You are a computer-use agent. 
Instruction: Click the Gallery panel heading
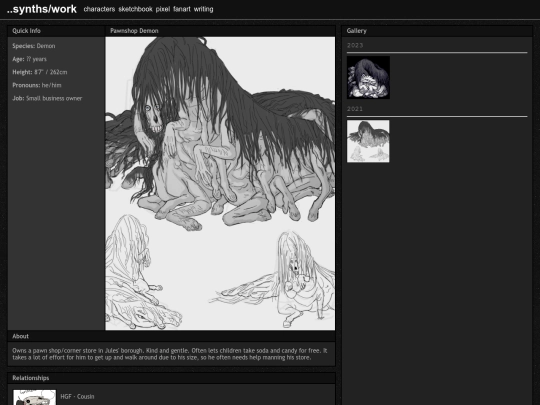(356, 31)
